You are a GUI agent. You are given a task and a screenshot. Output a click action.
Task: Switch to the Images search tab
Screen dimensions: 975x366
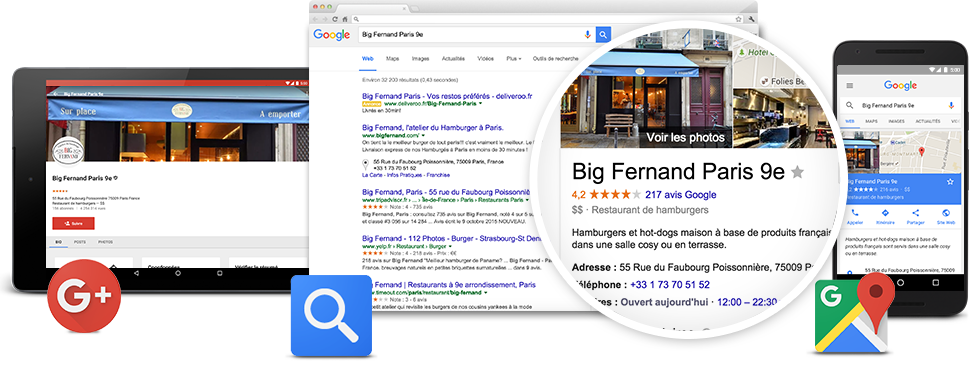[420, 58]
